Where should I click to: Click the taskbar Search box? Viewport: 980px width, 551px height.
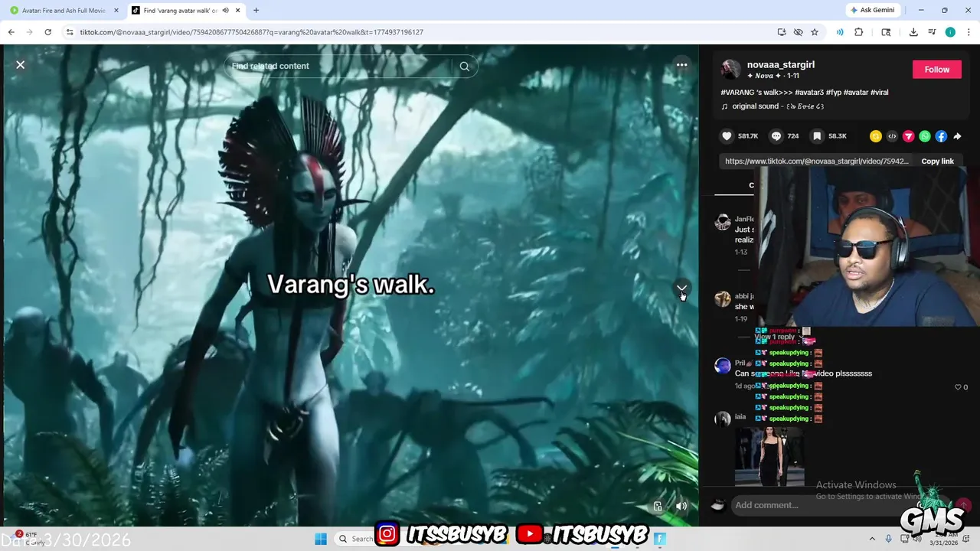point(355,539)
